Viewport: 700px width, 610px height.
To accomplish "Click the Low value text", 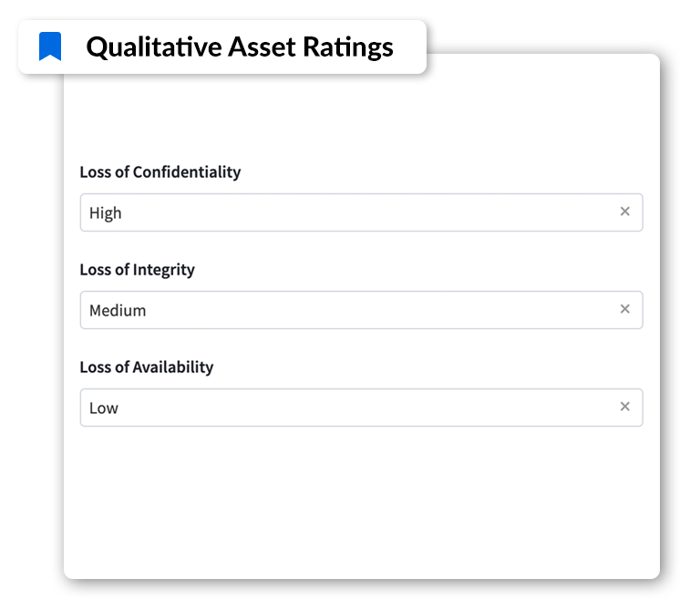I will (x=104, y=408).
